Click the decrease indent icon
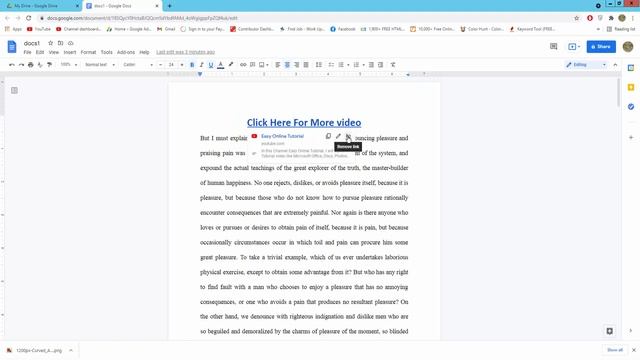Screen dimensions: 640x360 pos(371,64)
